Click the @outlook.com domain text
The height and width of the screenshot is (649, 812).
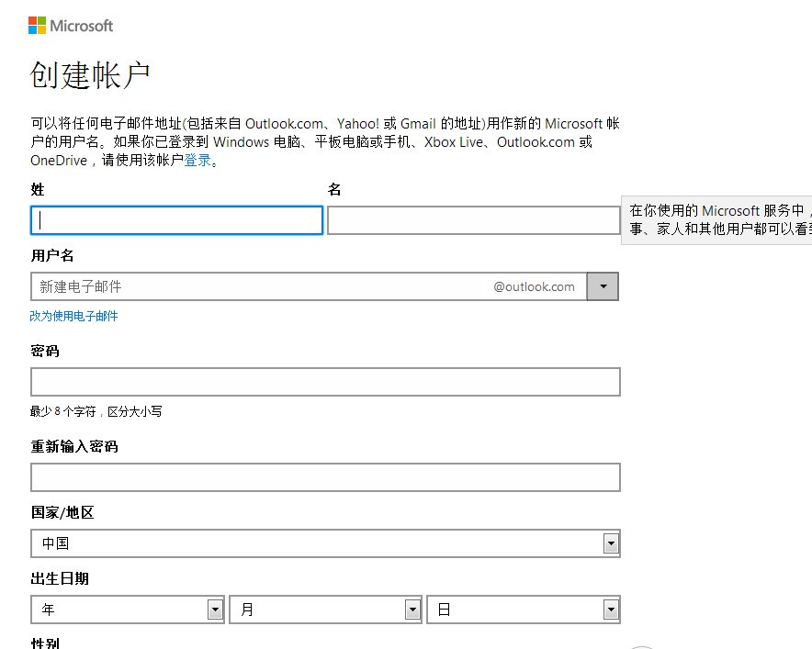point(534,286)
